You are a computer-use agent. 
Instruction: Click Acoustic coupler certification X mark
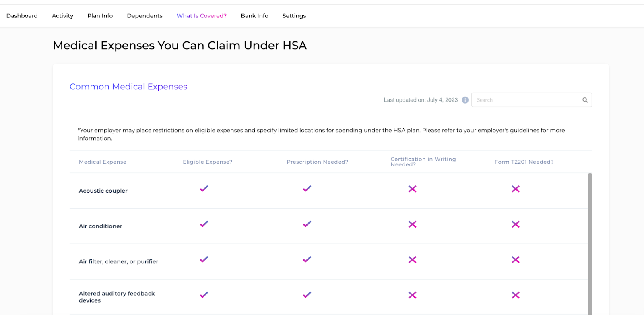coord(412,189)
